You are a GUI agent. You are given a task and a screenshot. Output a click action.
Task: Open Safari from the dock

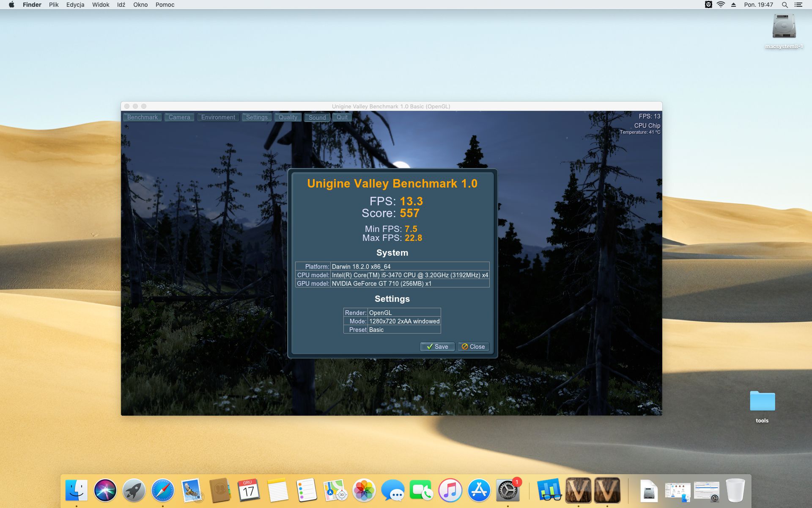162,491
